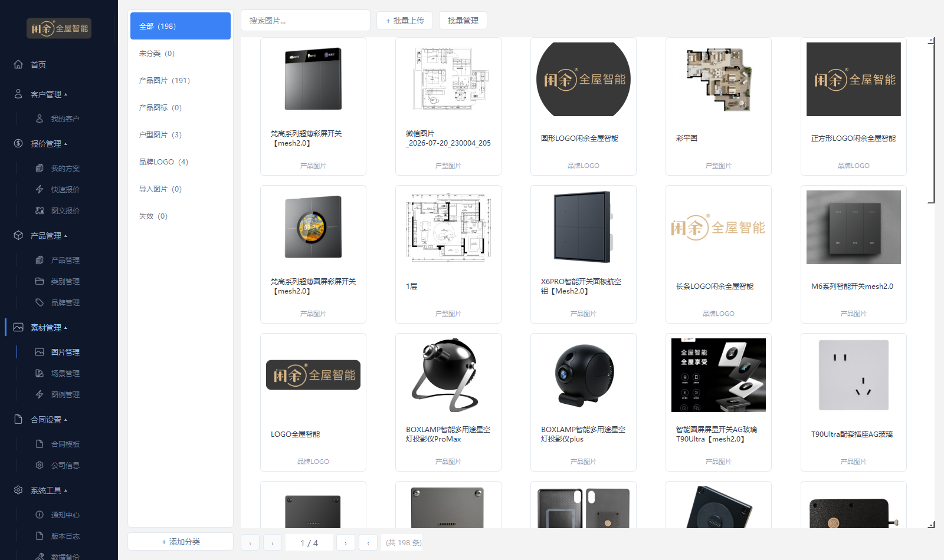The width and height of the screenshot is (944, 560).
Task: Open the 长条LOGO闲余全屋智能 card
Action: tap(719, 254)
